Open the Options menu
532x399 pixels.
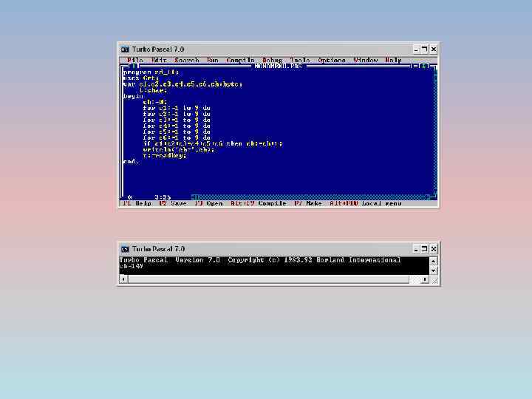click(332, 60)
